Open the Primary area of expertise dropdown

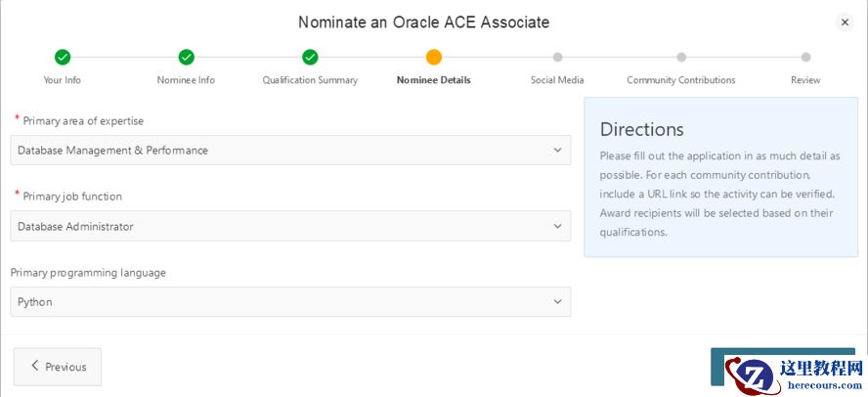290,151
